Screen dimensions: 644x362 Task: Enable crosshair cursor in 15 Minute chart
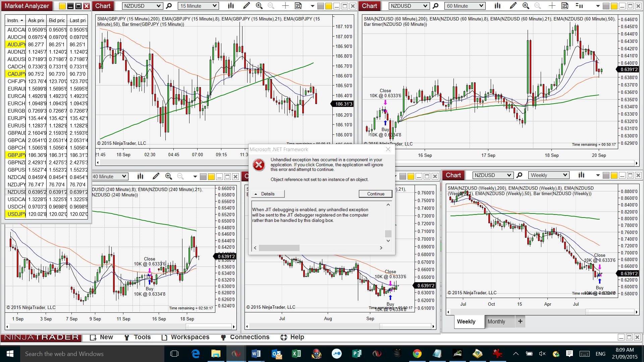pyautogui.click(x=285, y=6)
